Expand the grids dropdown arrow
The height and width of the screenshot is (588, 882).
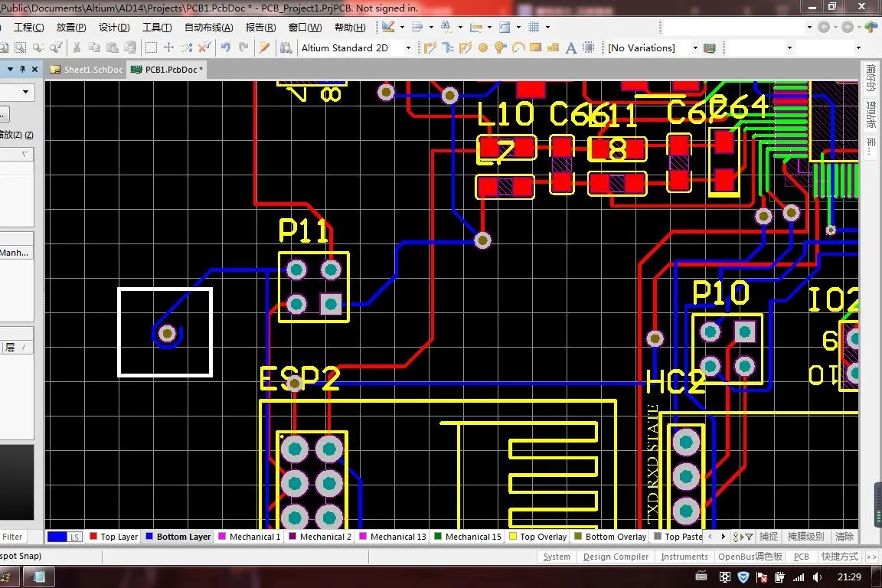tap(547, 27)
